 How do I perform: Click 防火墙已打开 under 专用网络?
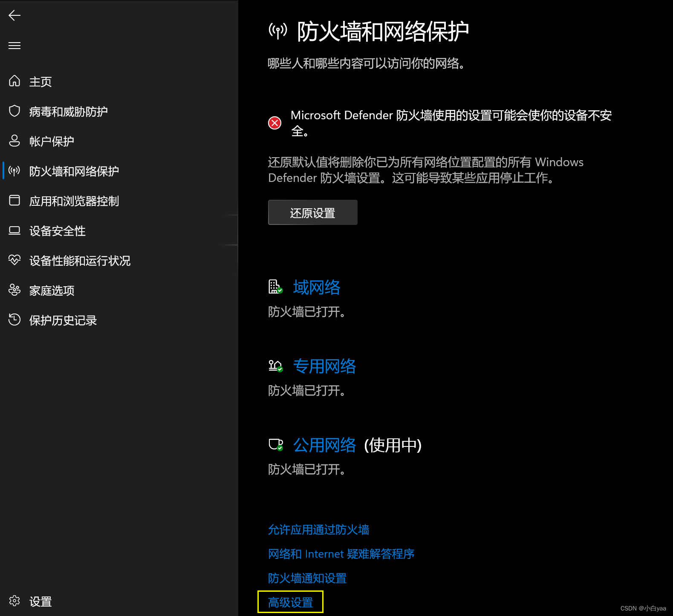coord(306,391)
